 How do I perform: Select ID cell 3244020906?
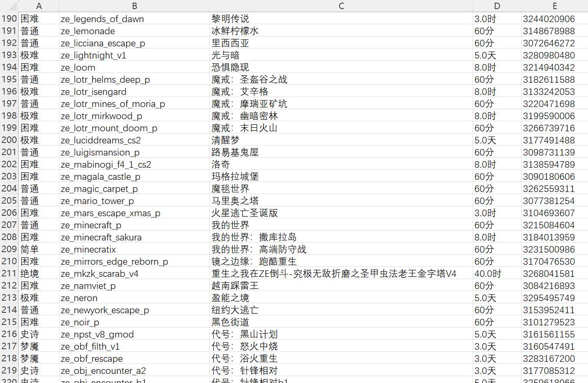pos(555,19)
